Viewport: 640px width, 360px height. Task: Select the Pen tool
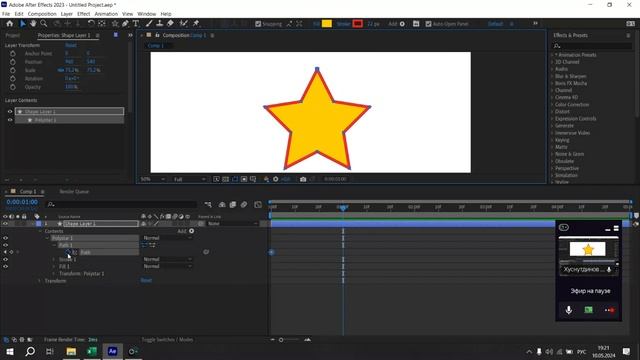(x=125, y=24)
